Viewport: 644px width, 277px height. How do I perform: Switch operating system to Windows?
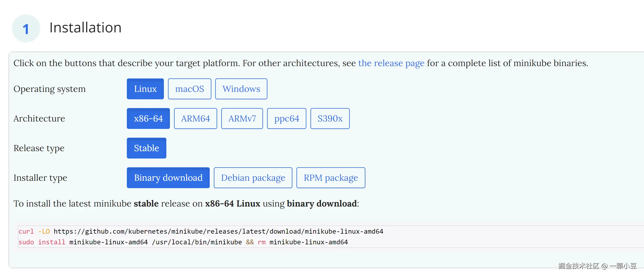click(x=241, y=89)
